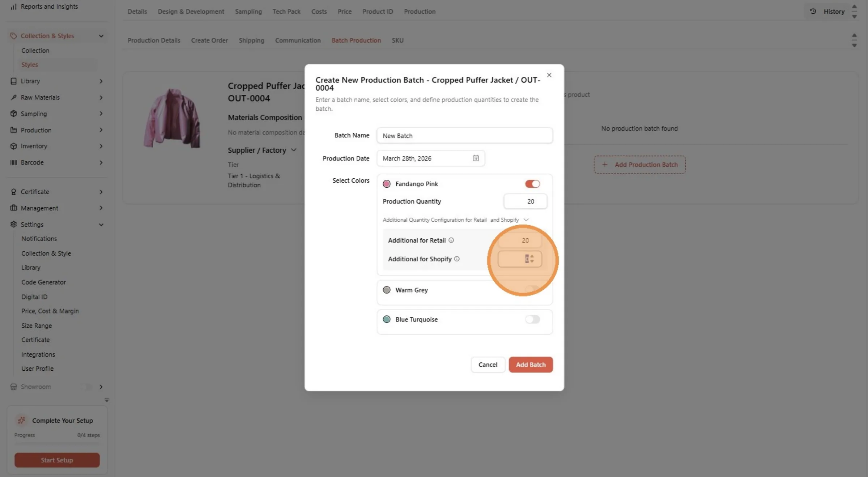
Task: Click the Settings gear icon
Action: tap(13, 224)
